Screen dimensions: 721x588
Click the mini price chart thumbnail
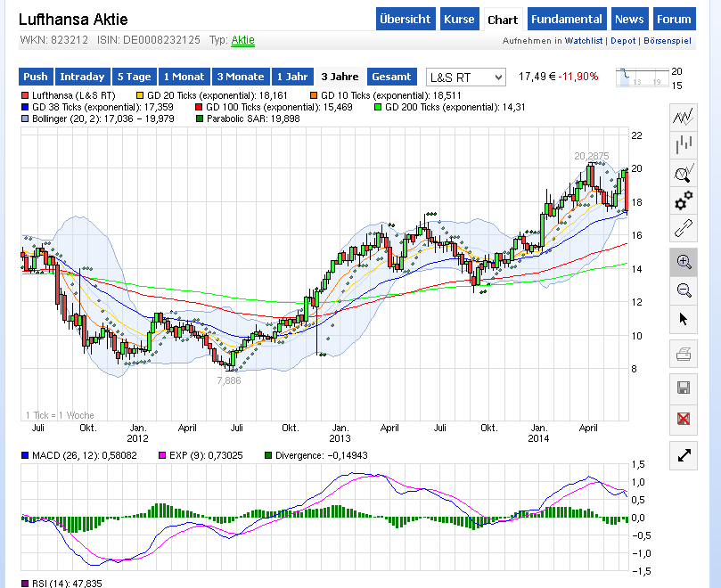(x=641, y=78)
